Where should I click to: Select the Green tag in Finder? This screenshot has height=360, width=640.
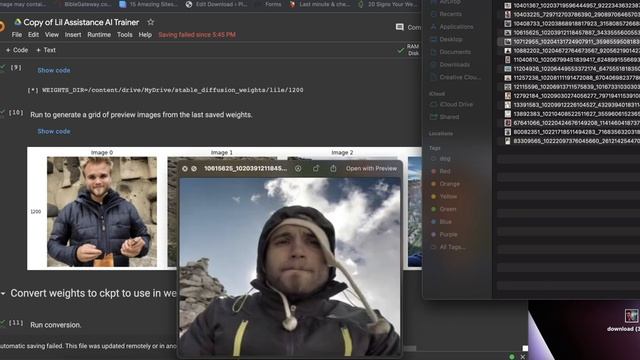448,209
